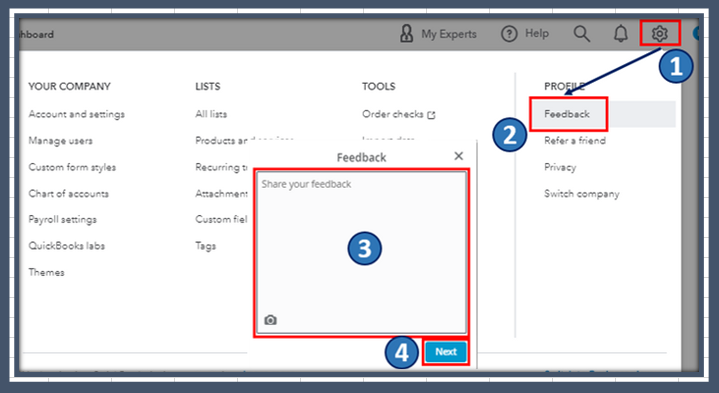Click the Feedback dialog title
This screenshot has width=719, height=393.
pos(361,157)
